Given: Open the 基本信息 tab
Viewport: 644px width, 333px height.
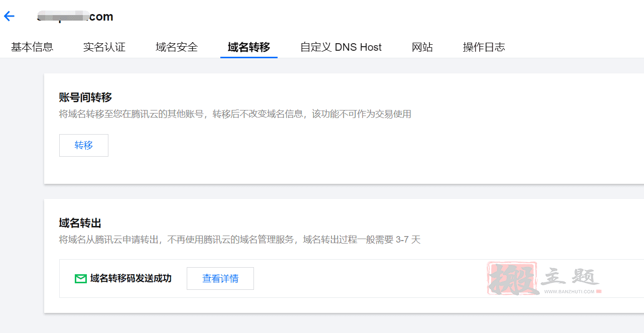Looking at the screenshot, I should [32, 47].
